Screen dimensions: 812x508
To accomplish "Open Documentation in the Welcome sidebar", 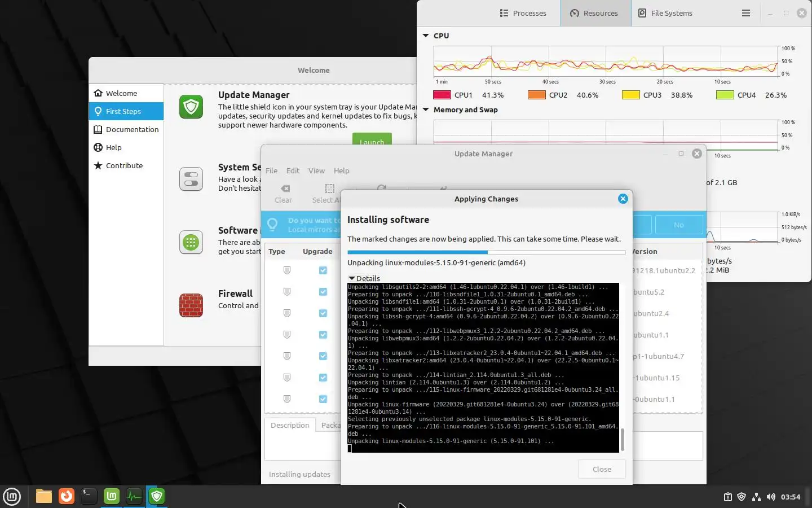I will [x=126, y=129].
